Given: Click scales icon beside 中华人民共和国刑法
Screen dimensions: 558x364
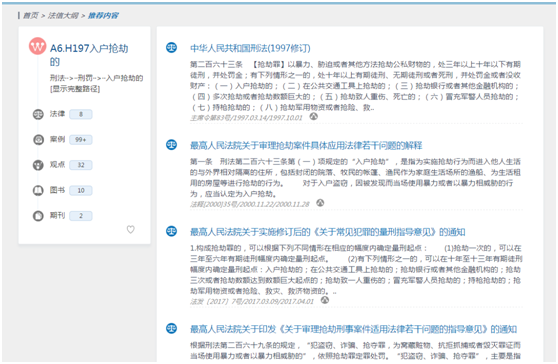Looking at the screenshot, I should point(172,47).
